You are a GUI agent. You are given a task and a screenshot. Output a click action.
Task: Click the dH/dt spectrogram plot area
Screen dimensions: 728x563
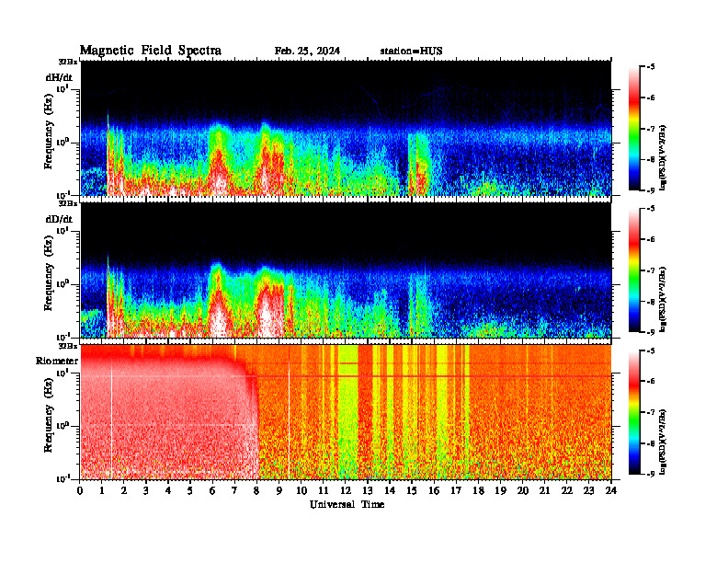tap(346, 128)
